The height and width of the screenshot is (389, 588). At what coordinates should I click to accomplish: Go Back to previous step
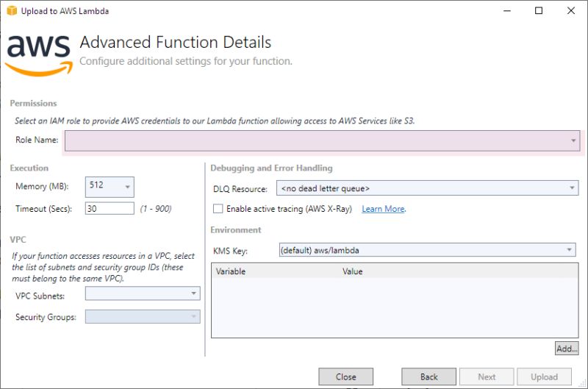coord(429,376)
